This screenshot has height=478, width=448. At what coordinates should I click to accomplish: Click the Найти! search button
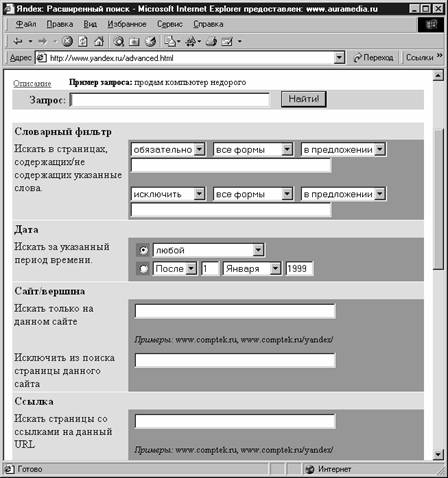(303, 99)
